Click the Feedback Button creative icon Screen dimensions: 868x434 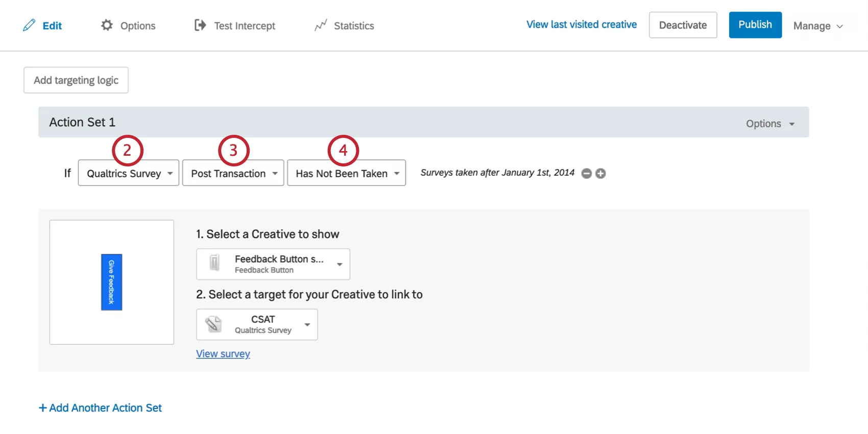point(214,263)
